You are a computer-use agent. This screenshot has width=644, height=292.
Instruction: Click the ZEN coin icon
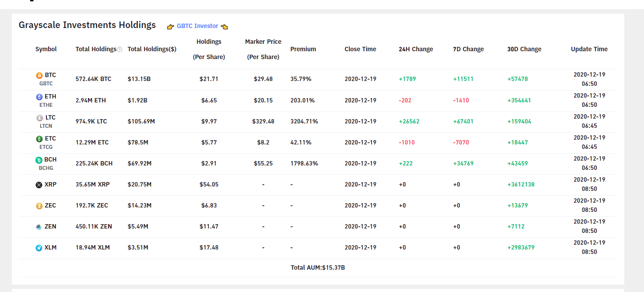[x=39, y=227]
